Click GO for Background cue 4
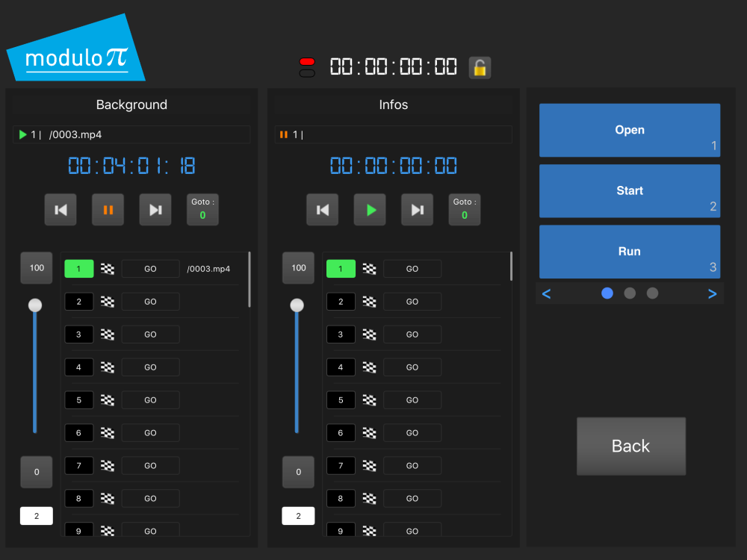 151,367
